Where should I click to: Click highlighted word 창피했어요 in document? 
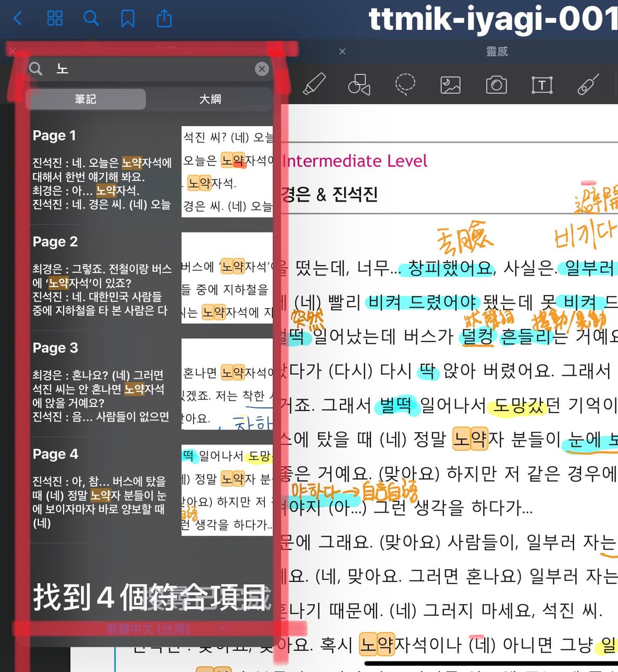pos(451,268)
